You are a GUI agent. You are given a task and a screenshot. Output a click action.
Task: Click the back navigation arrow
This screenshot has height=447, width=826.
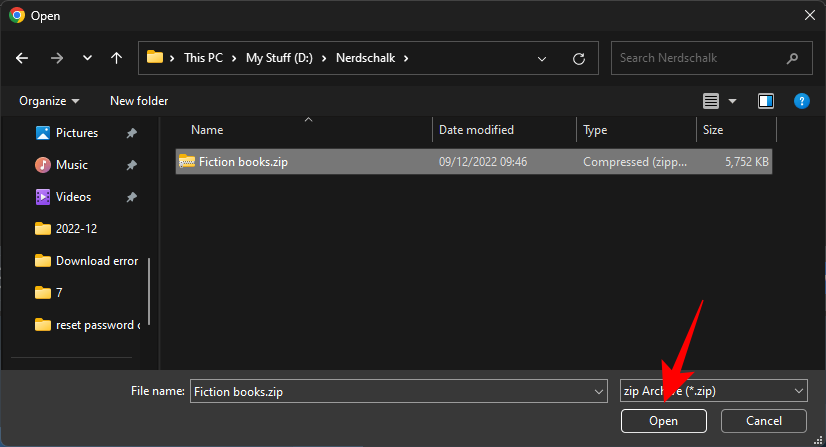(x=22, y=58)
